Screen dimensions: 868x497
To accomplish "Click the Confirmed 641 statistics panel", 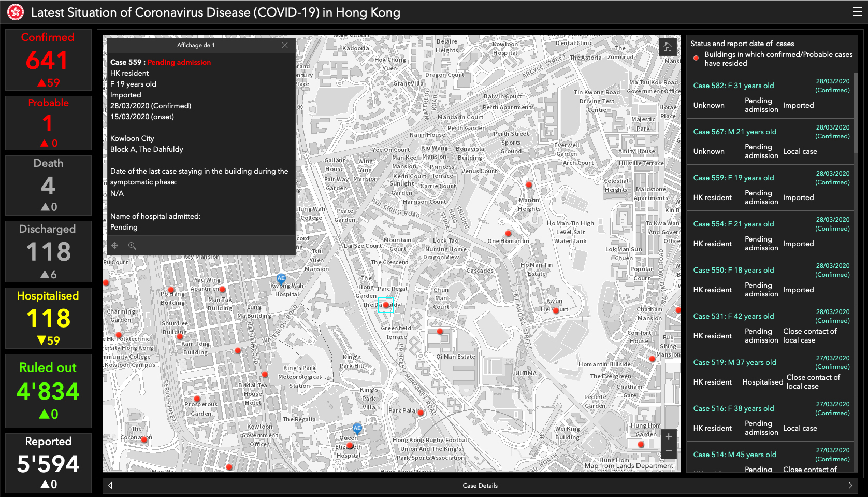I will (x=48, y=60).
